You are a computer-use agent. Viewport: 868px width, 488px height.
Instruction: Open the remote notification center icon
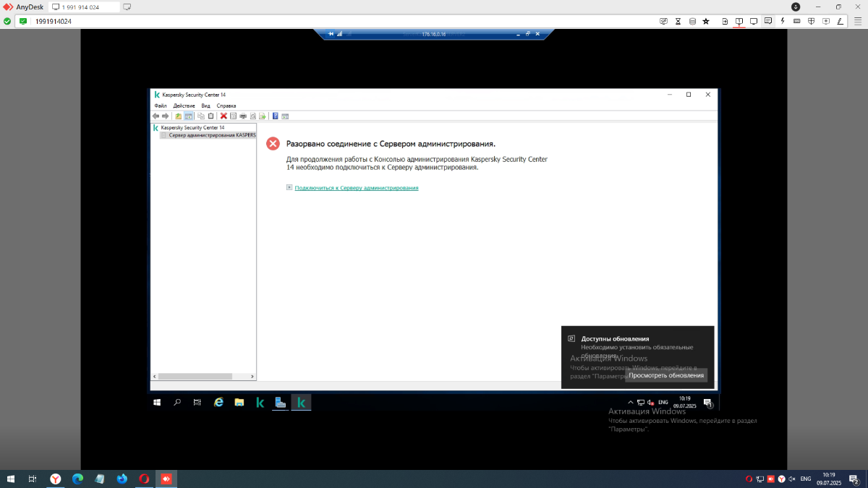(x=707, y=403)
